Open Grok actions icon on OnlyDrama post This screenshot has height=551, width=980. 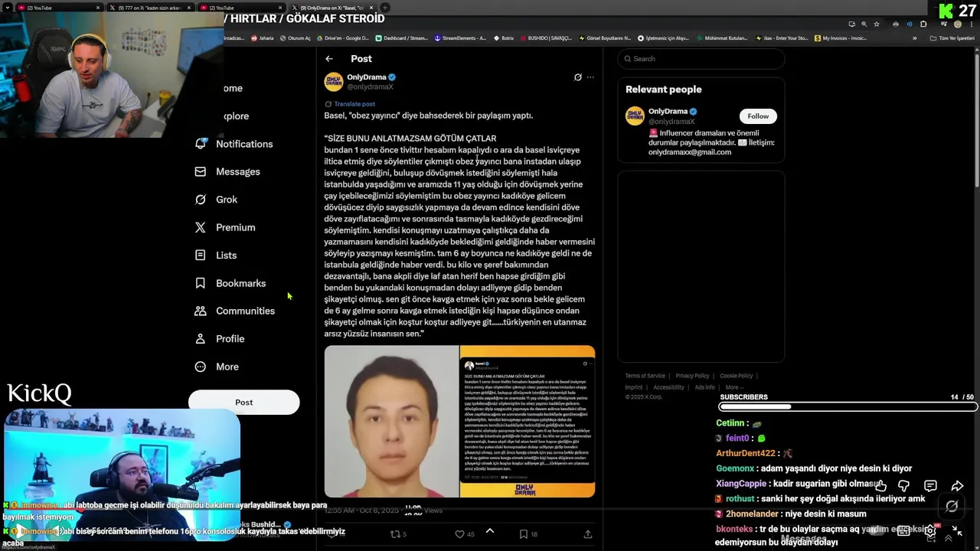pyautogui.click(x=578, y=77)
